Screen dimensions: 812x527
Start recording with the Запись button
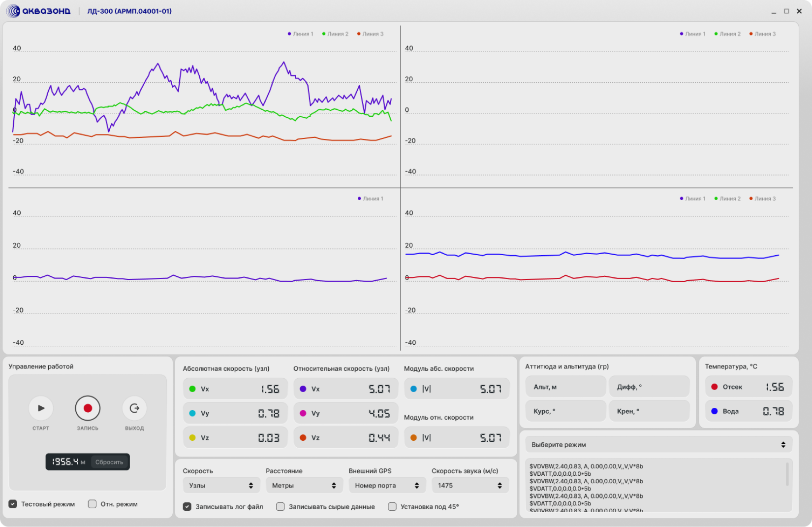[88, 408]
